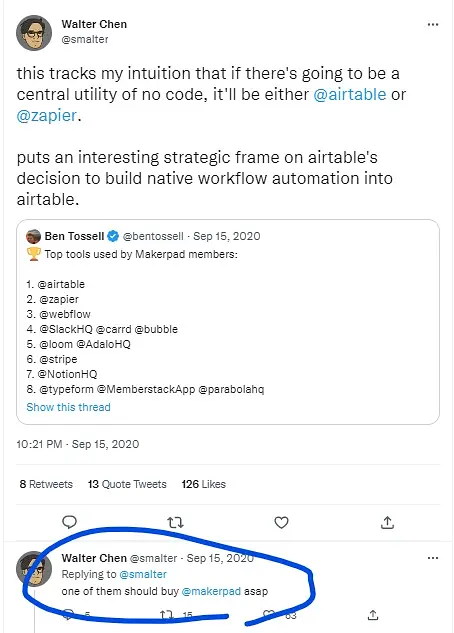Retweet the main tweet via arrows icon
The width and height of the screenshot is (454, 633).
click(176, 523)
